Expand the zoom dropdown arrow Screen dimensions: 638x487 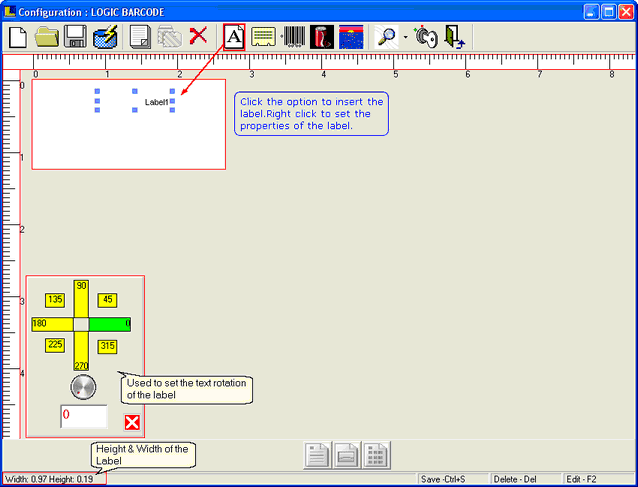click(x=406, y=37)
